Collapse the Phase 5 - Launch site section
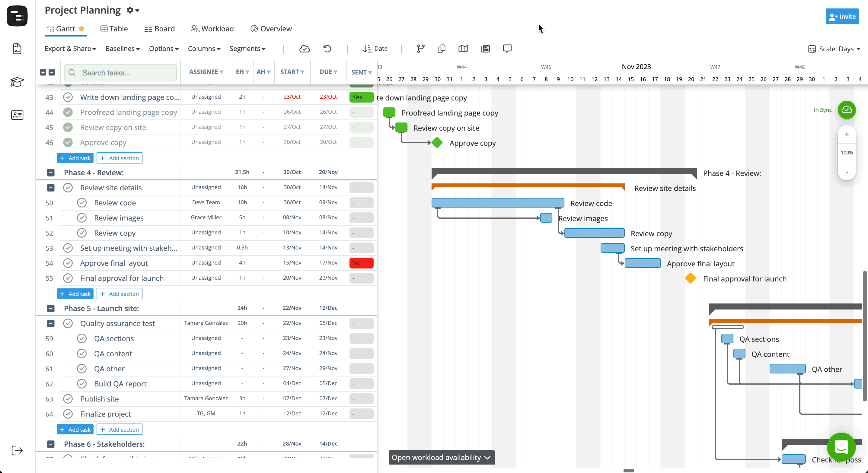This screenshot has width=868, height=473. pyautogui.click(x=50, y=309)
